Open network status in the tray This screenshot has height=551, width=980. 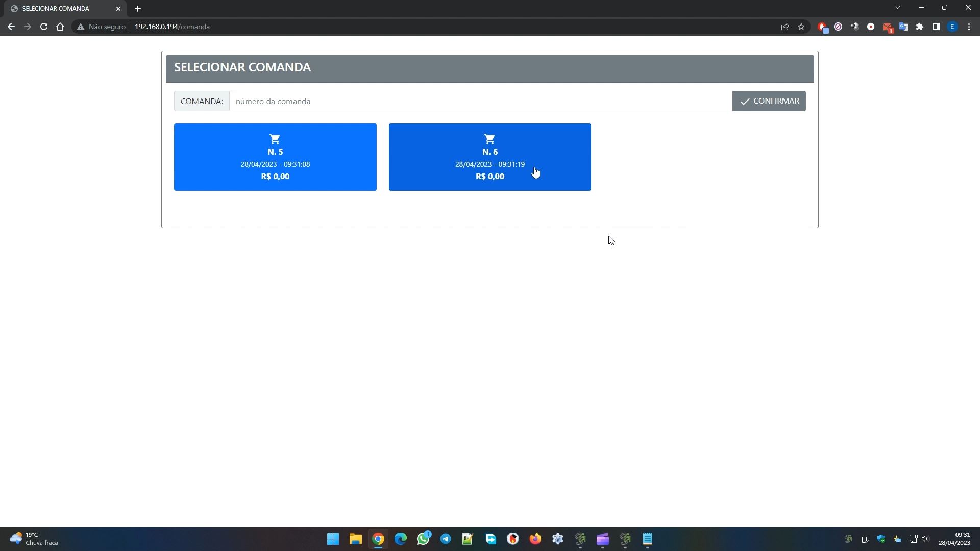point(913,539)
